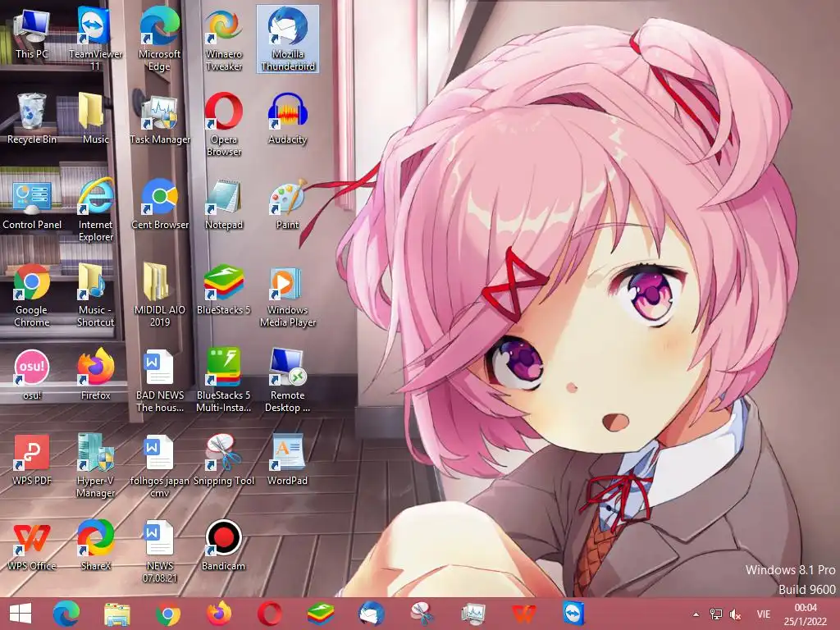Select the BAD NEWS The hous... document
The image size is (840, 630).
coord(160,381)
